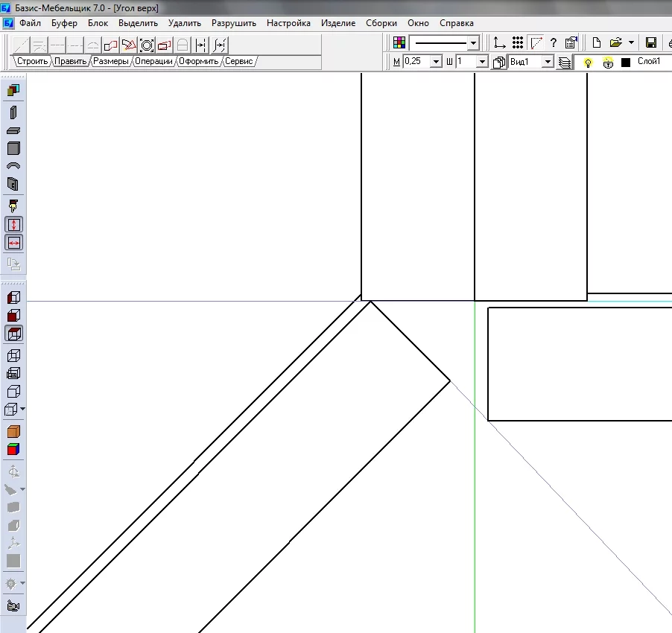Image resolution: width=672 pixels, height=633 pixels.
Task: Open the line style dropdown
Action: pyautogui.click(x=473, y=43)
